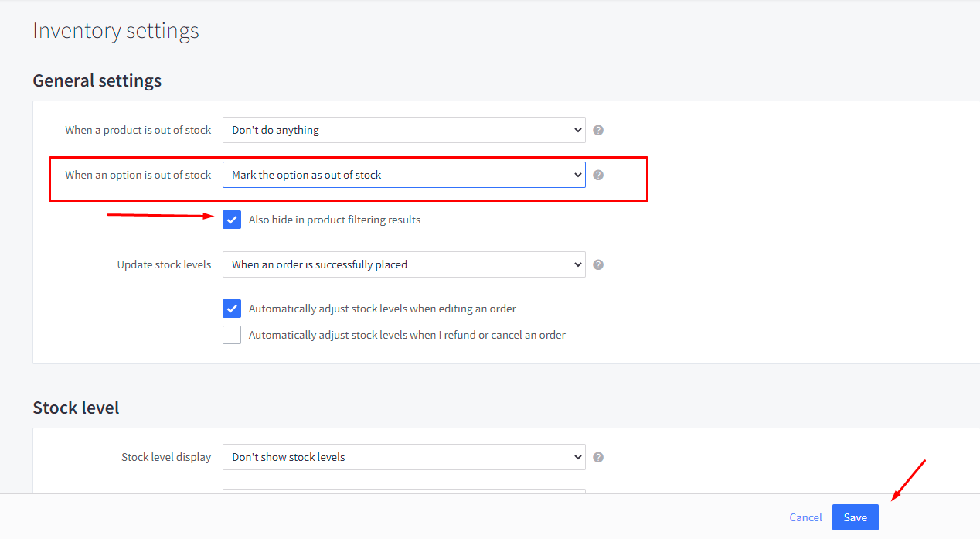Uncheck Also hide in product filtering results
The height and width of the screenshot is (539, 980).
tap(232, 220)
